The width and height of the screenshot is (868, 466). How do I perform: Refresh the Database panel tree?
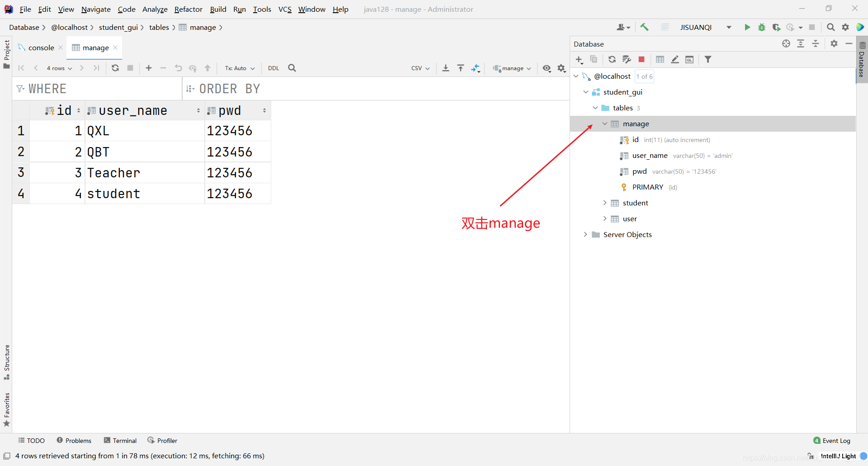pyautogui.click(x=612, y=59)
